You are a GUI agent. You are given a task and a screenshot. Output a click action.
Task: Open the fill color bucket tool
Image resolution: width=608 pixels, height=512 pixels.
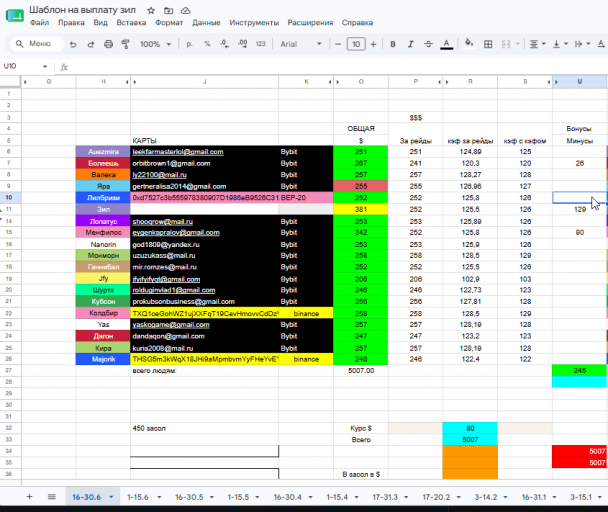469,43
